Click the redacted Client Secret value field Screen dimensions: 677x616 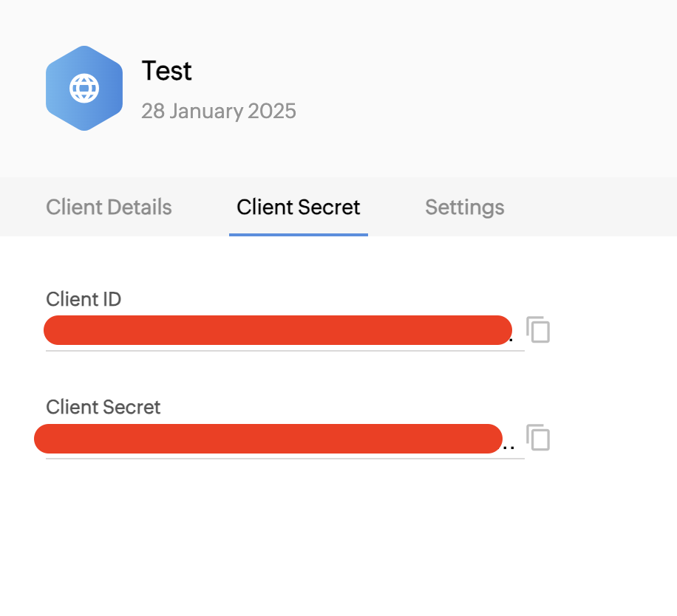pos(268,439)
